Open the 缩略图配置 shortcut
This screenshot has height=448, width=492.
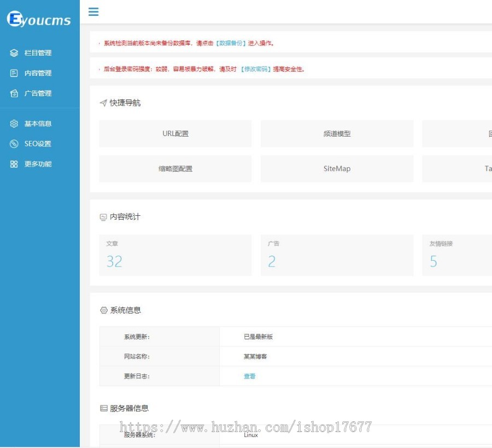pyautogui.click(x=175, y=169)
